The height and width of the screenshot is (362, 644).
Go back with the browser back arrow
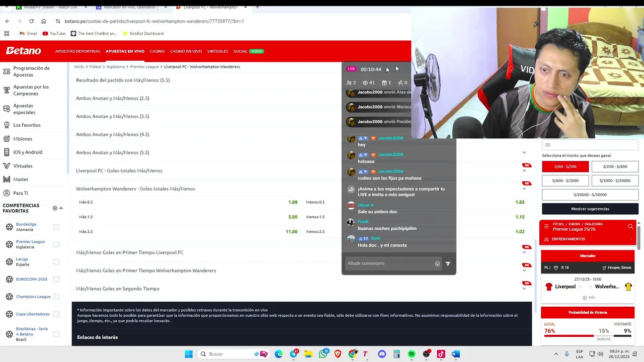pos(7,21)
